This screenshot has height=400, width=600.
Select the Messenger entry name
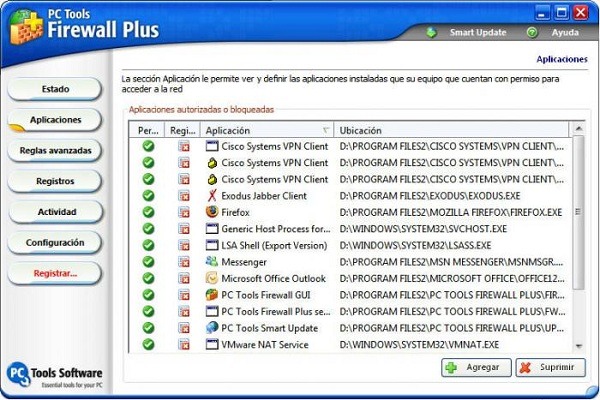(244, 262)
